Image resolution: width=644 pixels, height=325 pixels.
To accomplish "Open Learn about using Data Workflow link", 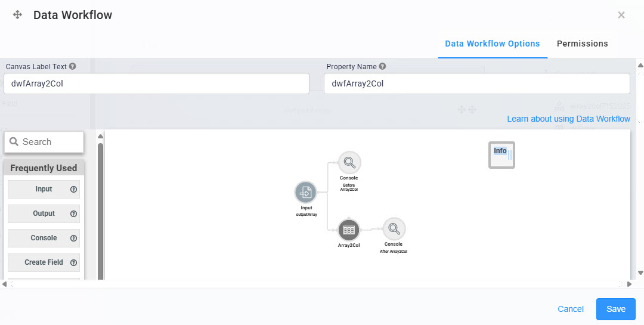I will [x=568, y=119].
